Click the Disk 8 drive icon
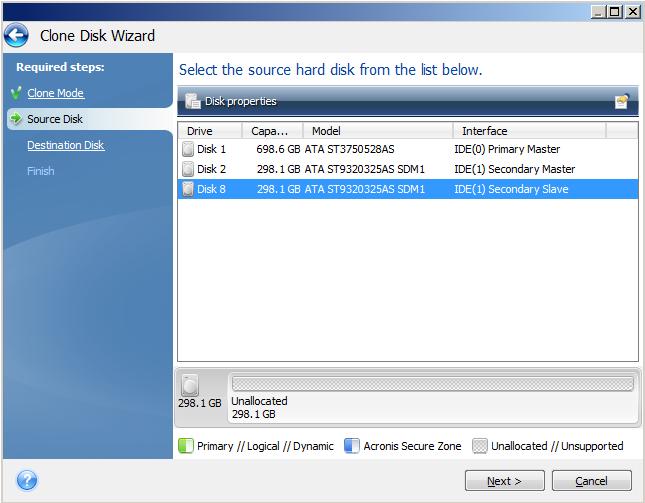 coord(188,189)
